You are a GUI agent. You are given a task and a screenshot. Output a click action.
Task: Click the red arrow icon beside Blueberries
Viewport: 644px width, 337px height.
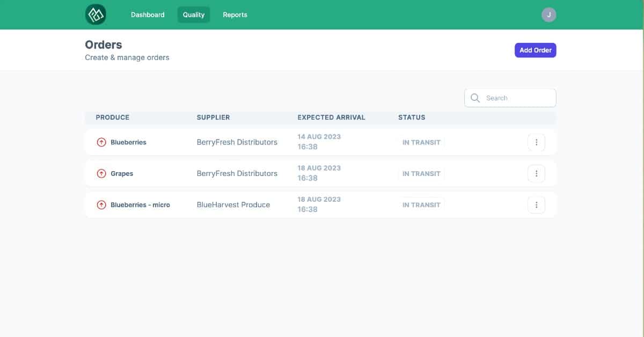pos(101,142)
